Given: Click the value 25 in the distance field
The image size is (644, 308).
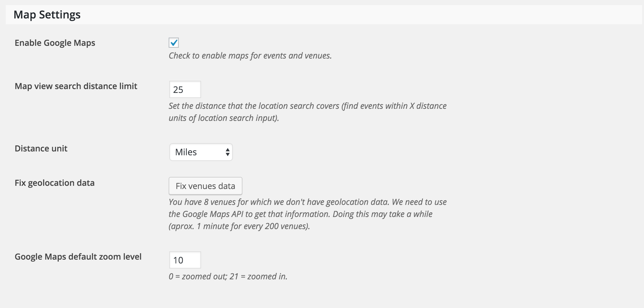Looking at the screenshot, I should click(x=178, y=90).
